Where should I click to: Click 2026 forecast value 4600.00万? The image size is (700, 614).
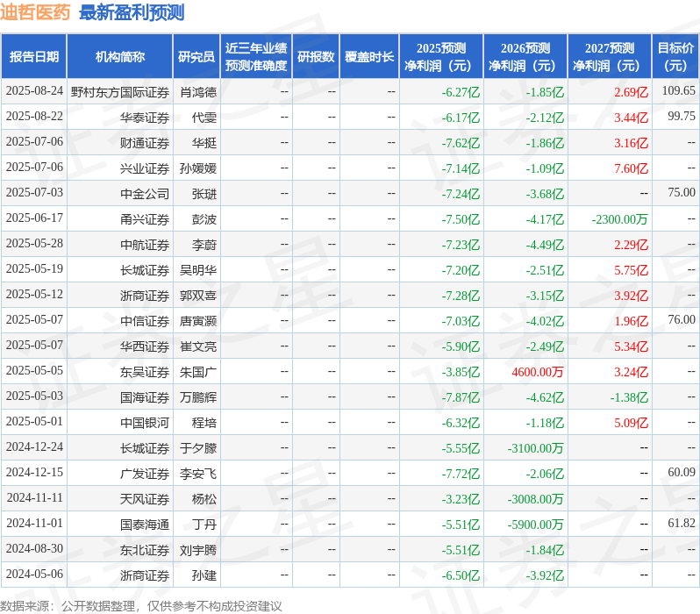click(538, 372)
